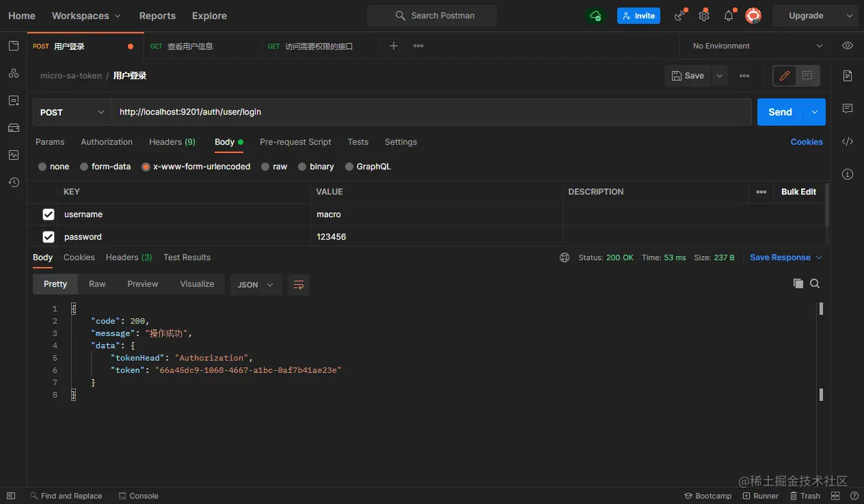Open the Pre-request Script tab
The image size is (864, 504).
pyautogui.click(x=295, y=142)
